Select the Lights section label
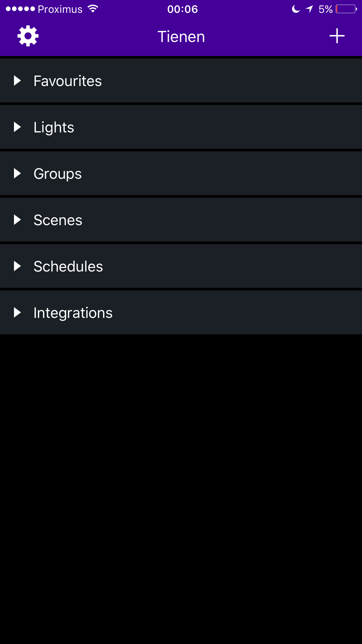This screenshot has height=644, width=362. point(54,127)
